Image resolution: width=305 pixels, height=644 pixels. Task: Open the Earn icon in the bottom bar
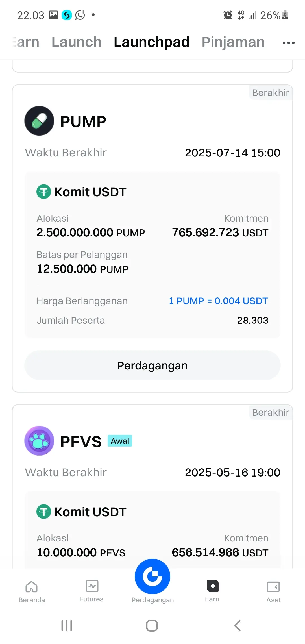(212, 586)
